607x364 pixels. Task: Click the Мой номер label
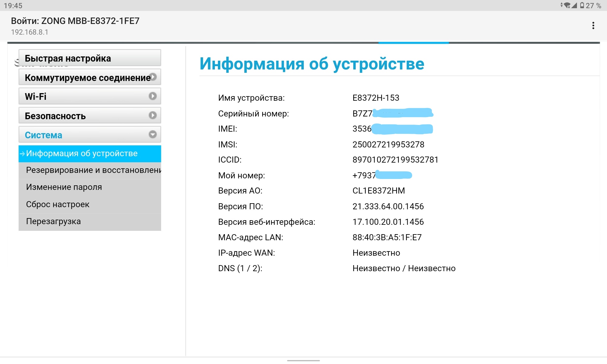242,175
